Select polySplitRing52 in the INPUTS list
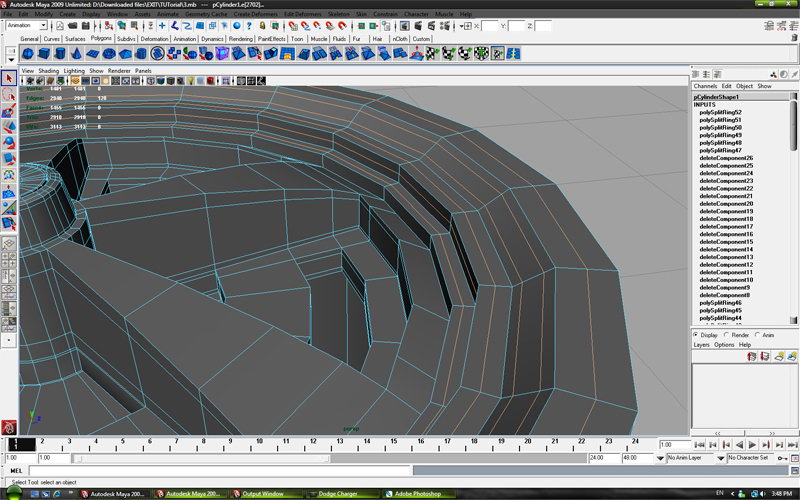 [720, 113]
